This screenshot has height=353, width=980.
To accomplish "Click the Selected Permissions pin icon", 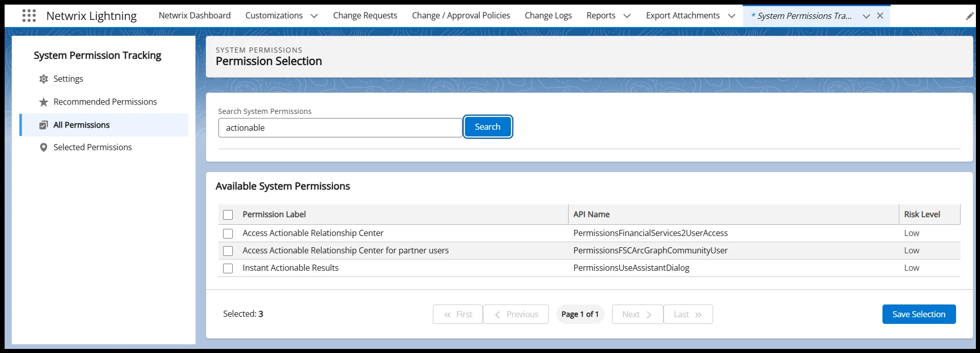I will [x=44, y=148].
